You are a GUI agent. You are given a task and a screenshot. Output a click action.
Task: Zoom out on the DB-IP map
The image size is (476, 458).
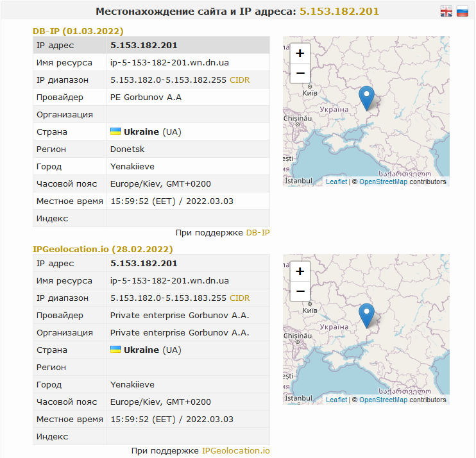(300, 73)
